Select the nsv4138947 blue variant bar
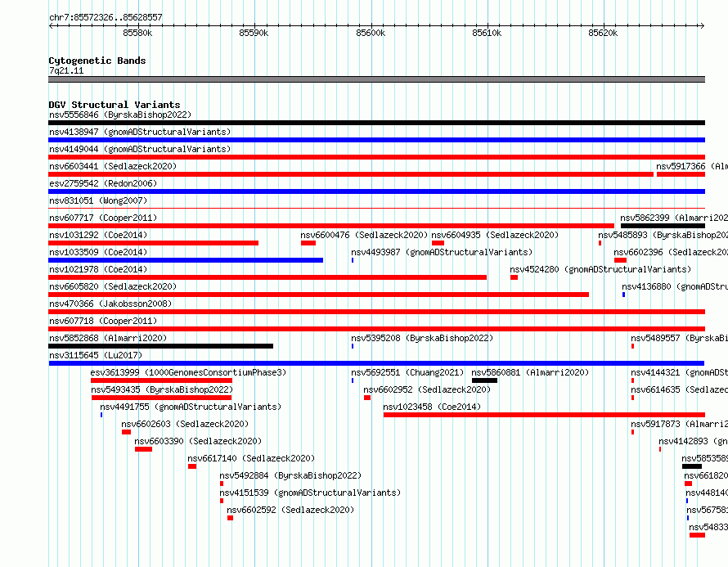 click(376, 140)
